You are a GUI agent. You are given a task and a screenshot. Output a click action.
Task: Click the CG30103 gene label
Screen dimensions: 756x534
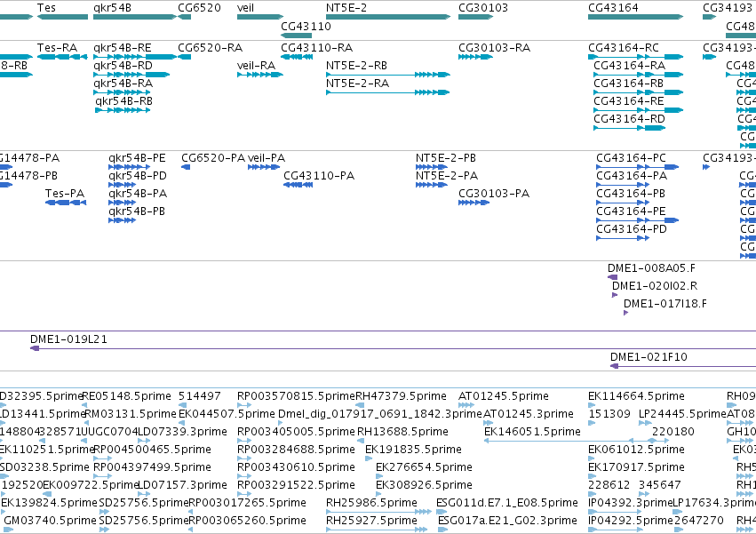(x=483, y=8)
